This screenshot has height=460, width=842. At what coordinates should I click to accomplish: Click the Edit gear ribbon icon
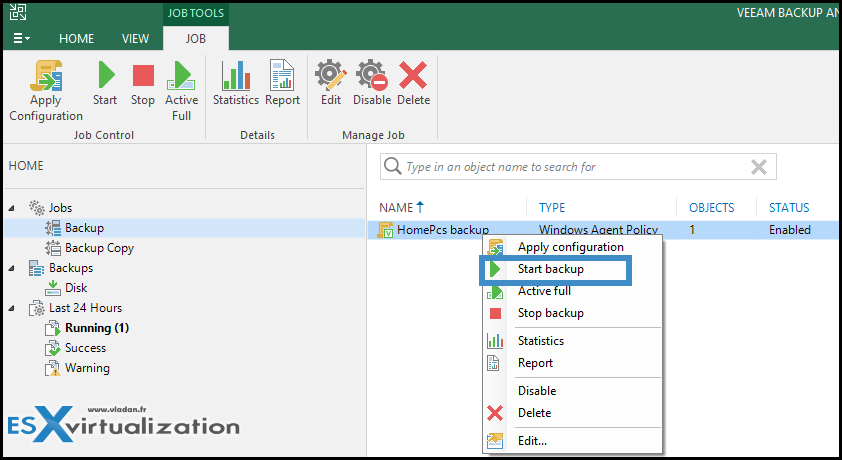tap(331, 75)
